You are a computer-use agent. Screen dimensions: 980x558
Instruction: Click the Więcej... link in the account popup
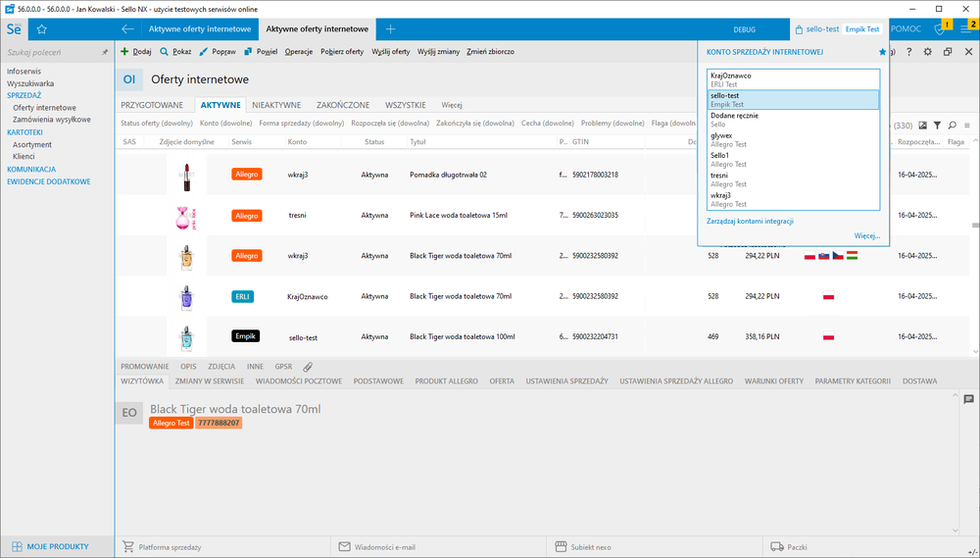point(866,235)
